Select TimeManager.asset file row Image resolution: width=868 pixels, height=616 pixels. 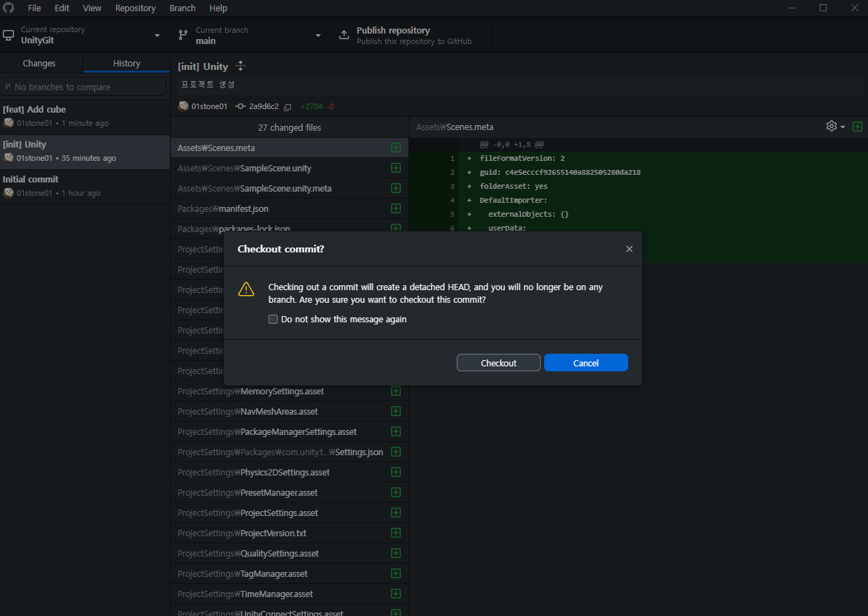click(x=290, y=594)
